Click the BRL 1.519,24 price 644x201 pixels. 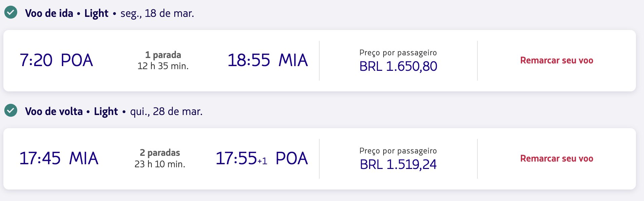point(398,165)
